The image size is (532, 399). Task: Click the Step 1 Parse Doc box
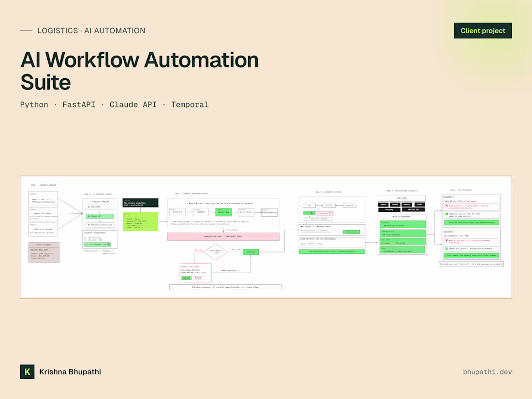point(177,212)
